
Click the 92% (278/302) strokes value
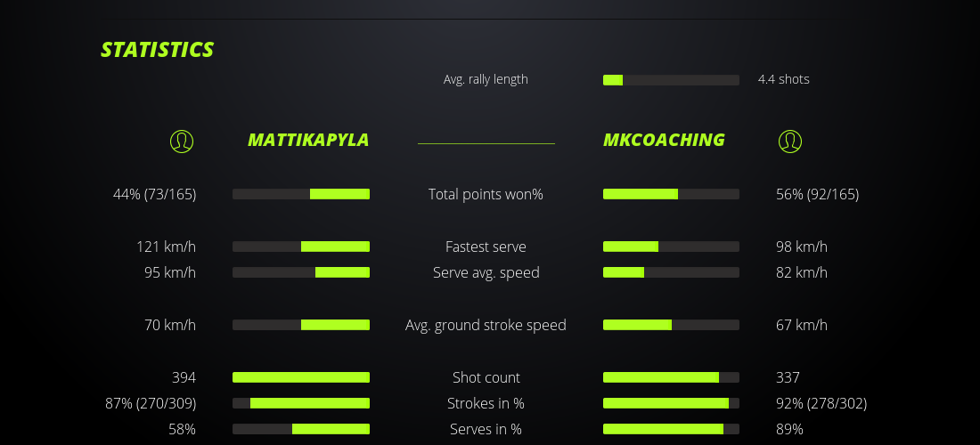pyautogui.click(x=821, y=403)
